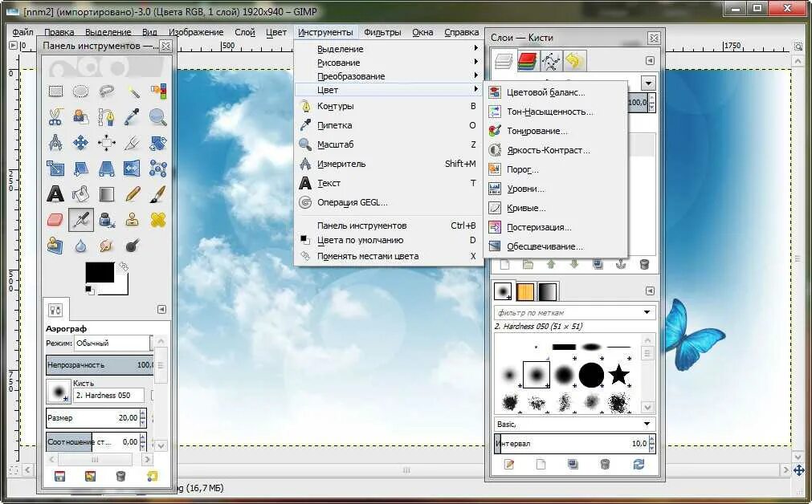Select the Select by Color tool

pos(158,91)
